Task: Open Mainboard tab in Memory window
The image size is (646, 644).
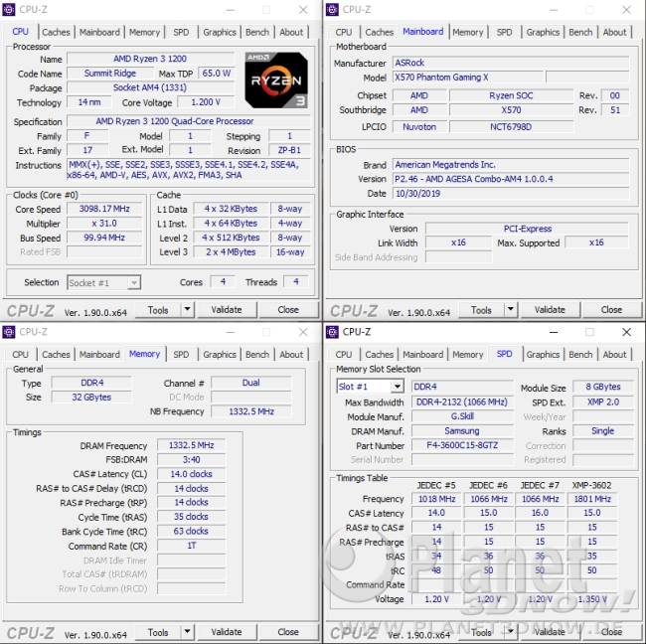Action: pyautogui.click(x=99, y=355)
